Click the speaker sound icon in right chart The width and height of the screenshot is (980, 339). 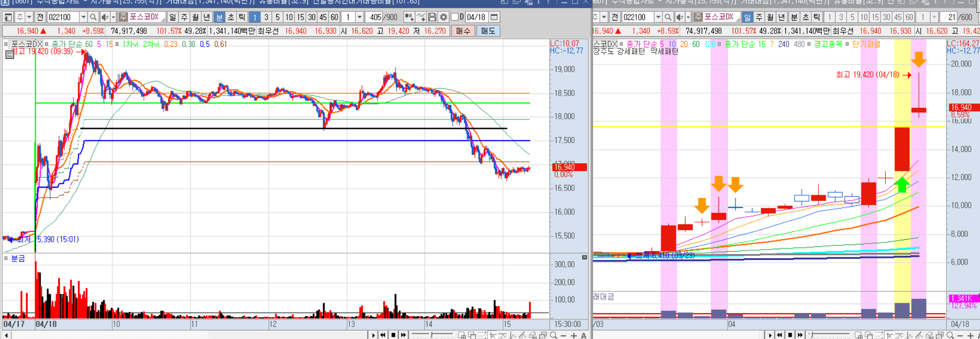point(680,17)
